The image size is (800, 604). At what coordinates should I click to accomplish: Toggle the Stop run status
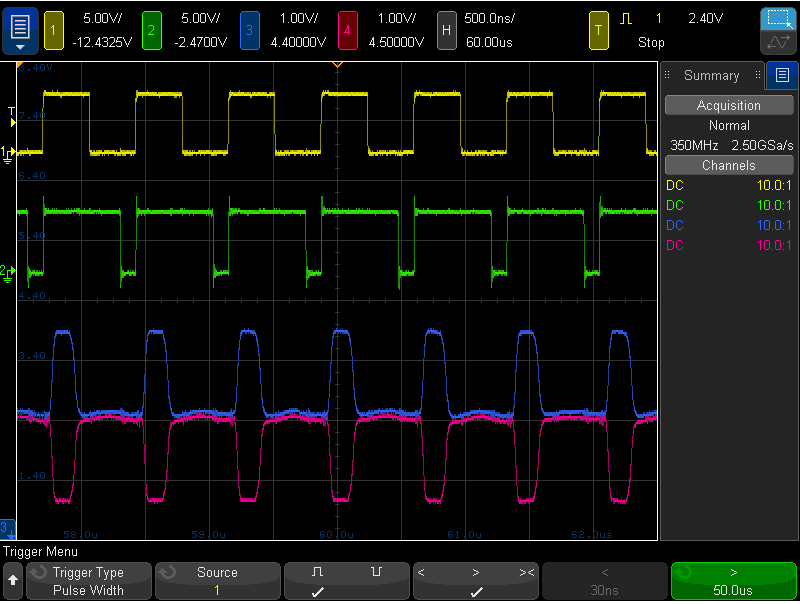click(x=651, y=42)
